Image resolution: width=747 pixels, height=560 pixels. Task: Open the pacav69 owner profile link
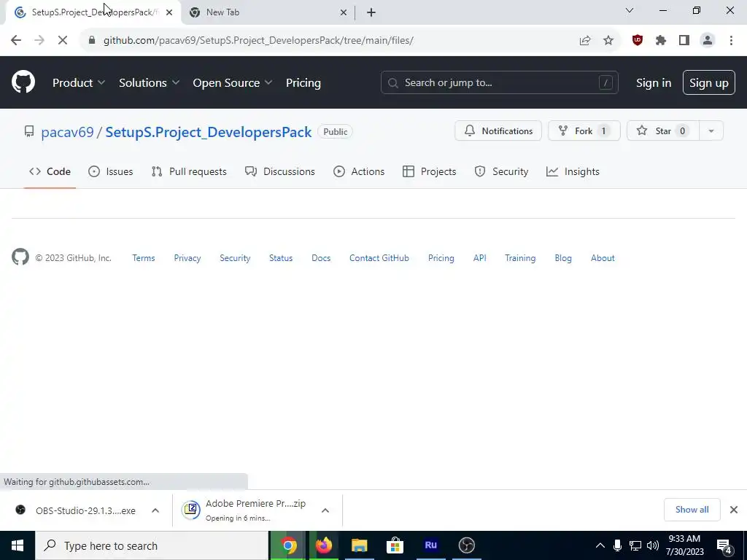tap(67, 132)
